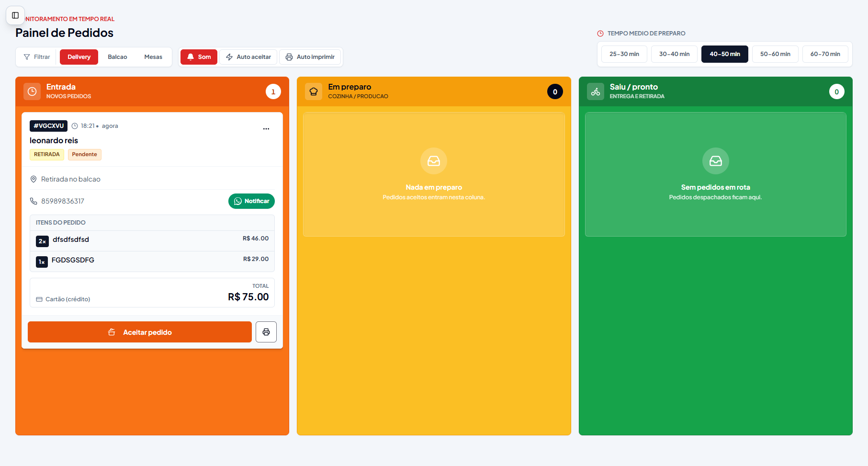Switch to the Balcao tab
This screenshot has width=868, height=466.
click(117, 57)
